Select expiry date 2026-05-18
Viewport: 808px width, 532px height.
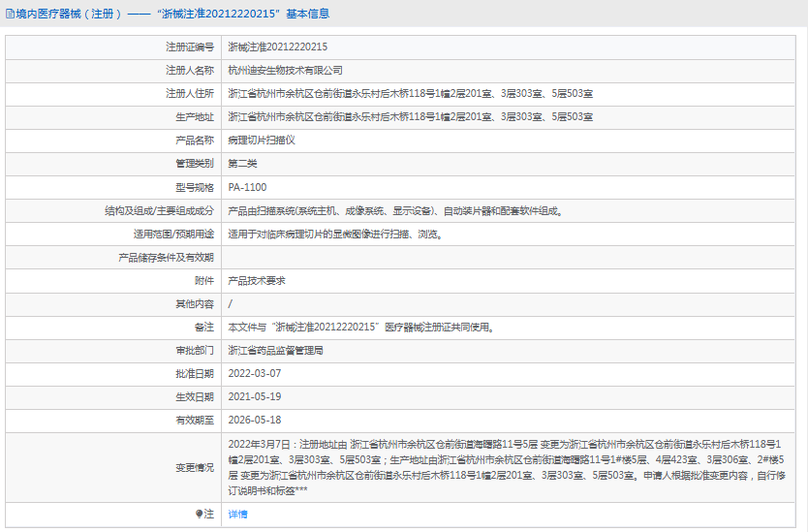coord(255,420)
